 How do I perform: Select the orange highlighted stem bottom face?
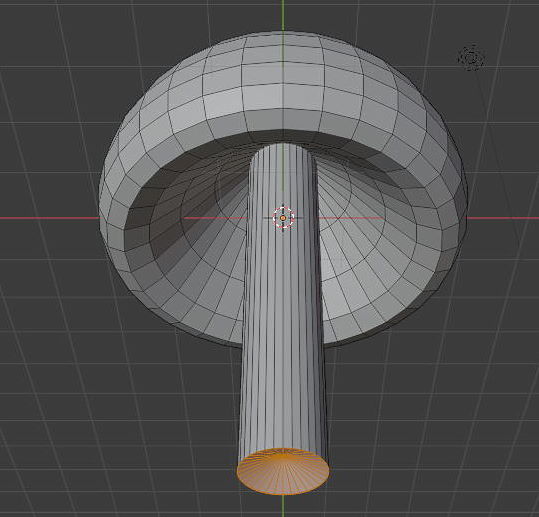[x=283, y=471]
